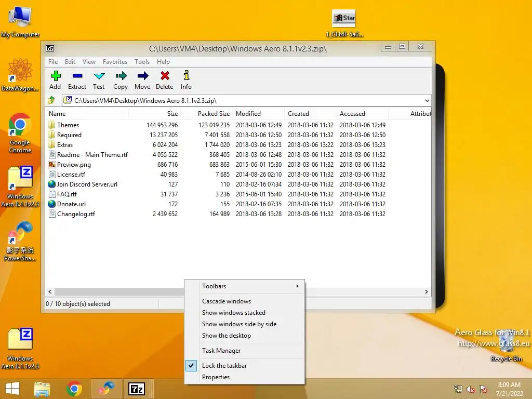Click the network tray icon
The image size is (532, 399).
(458, 389)
